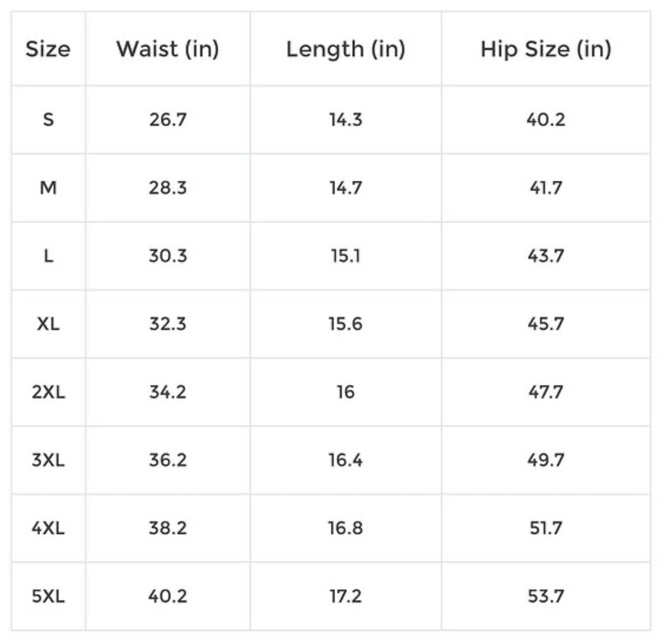Viewport: 663px width, 644px height.
Task: Click waist value 26.7 for size S
Action: pos(168,120)
